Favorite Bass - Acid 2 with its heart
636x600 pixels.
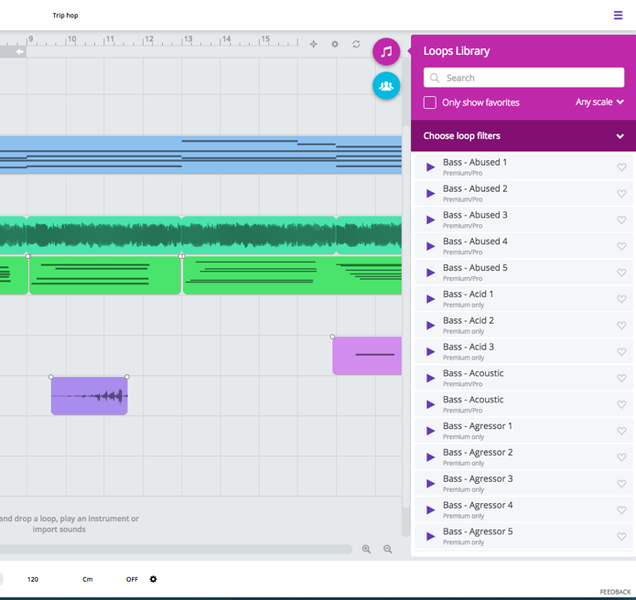point(621,325)
